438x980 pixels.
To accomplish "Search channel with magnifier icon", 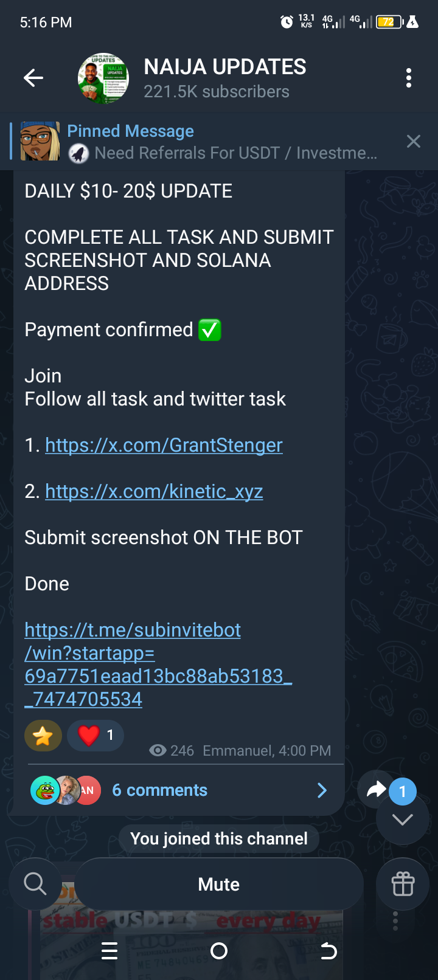I will tap(35, 884).
